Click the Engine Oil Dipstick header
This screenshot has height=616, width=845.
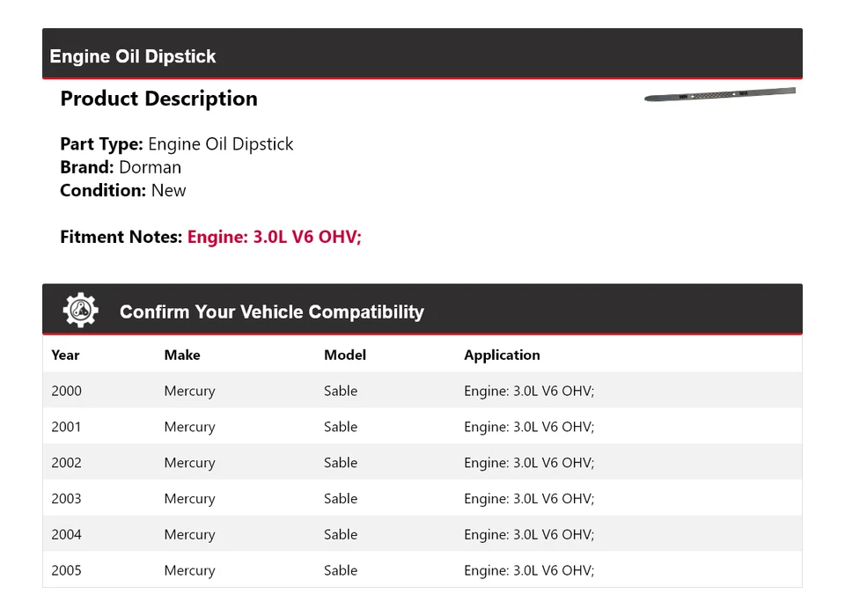[133, 56]
